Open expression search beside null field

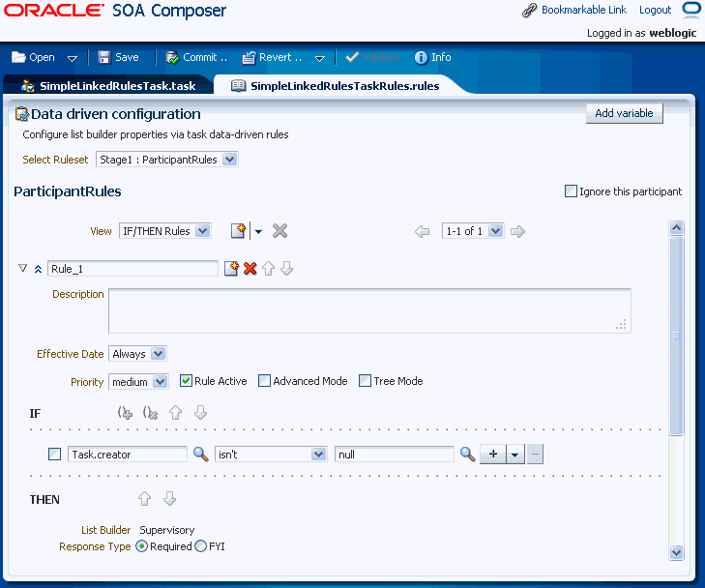click(x=468, y=455)
